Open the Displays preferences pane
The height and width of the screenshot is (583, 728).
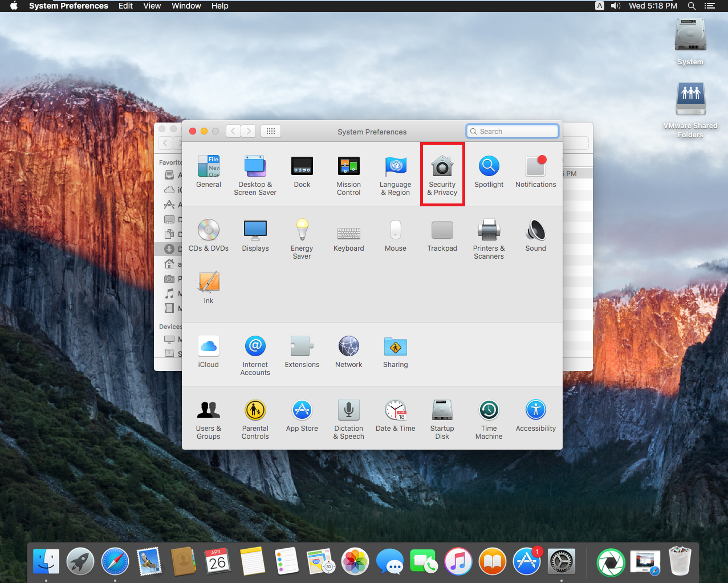[255, 235]
